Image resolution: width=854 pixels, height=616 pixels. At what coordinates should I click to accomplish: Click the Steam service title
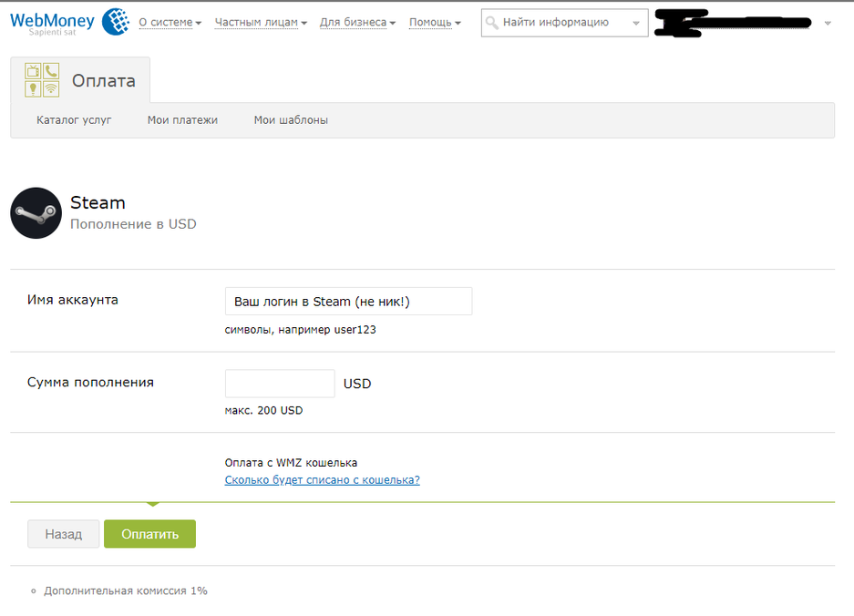98,202
